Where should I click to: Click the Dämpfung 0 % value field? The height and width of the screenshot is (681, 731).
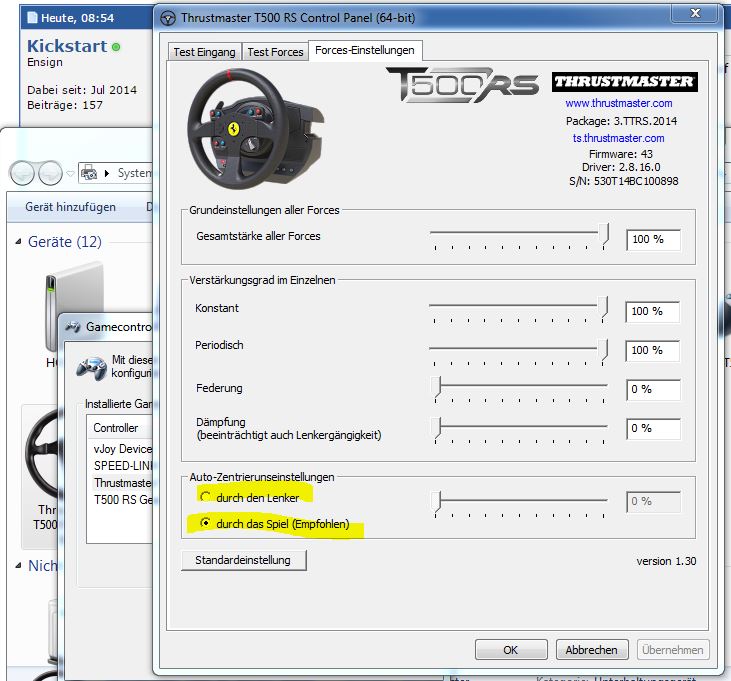(x=653, y=429)
